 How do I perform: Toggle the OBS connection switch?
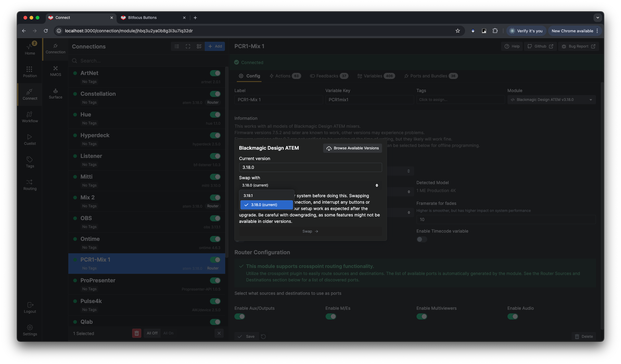[x=215, y=218]
